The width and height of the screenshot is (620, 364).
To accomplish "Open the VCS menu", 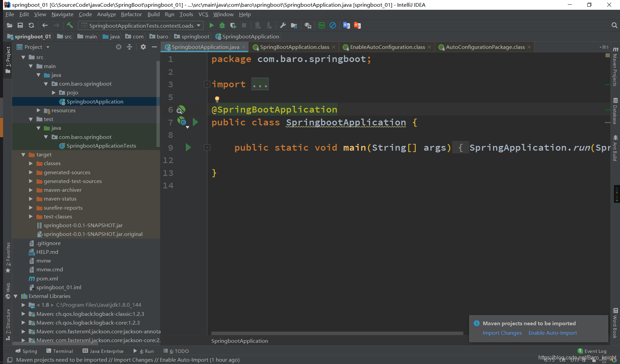I will click(x=203, y=14).
